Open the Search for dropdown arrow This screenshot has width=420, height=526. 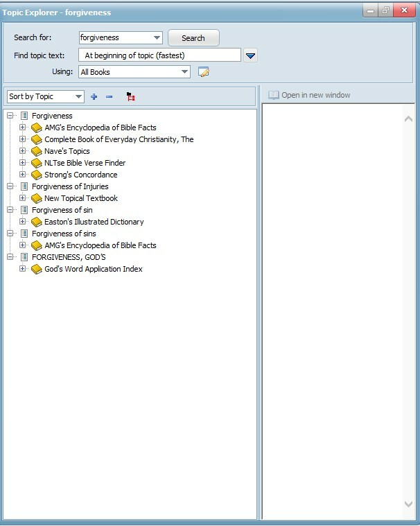click(157, 37)
